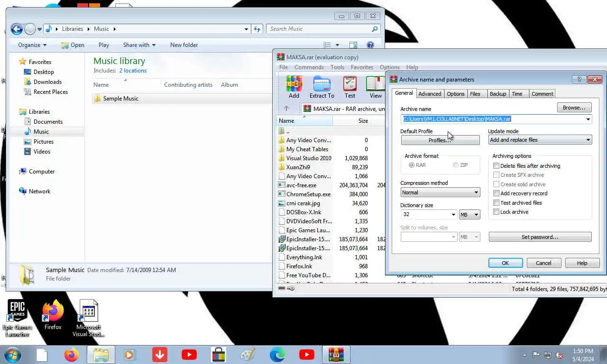Viewport: 607px width, 364px height.
Task: Click the Set password button
Action: 540,237
